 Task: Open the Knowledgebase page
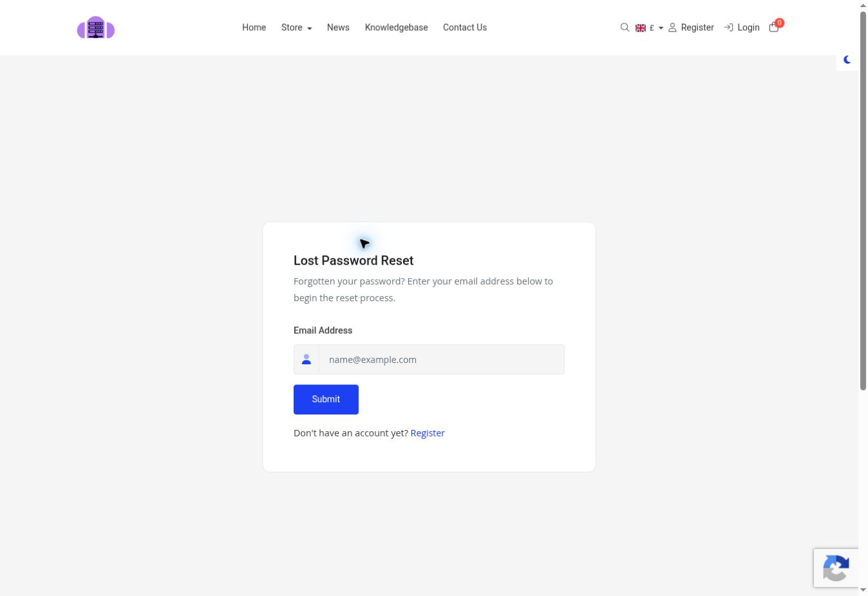click(396, 28)
